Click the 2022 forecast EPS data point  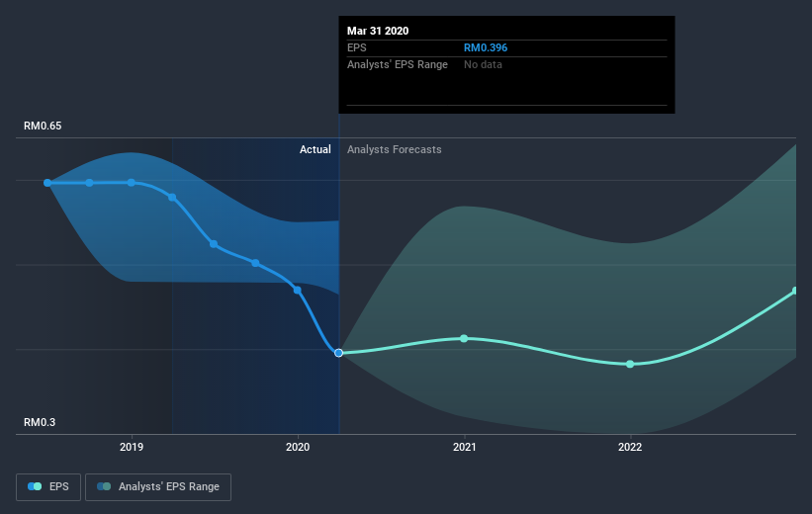[630, 364]
